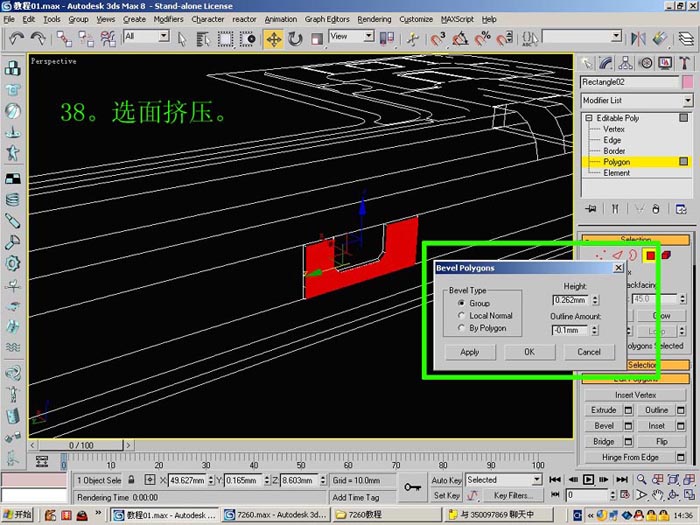Click the pink object color swatch

[x=688, y=82]
